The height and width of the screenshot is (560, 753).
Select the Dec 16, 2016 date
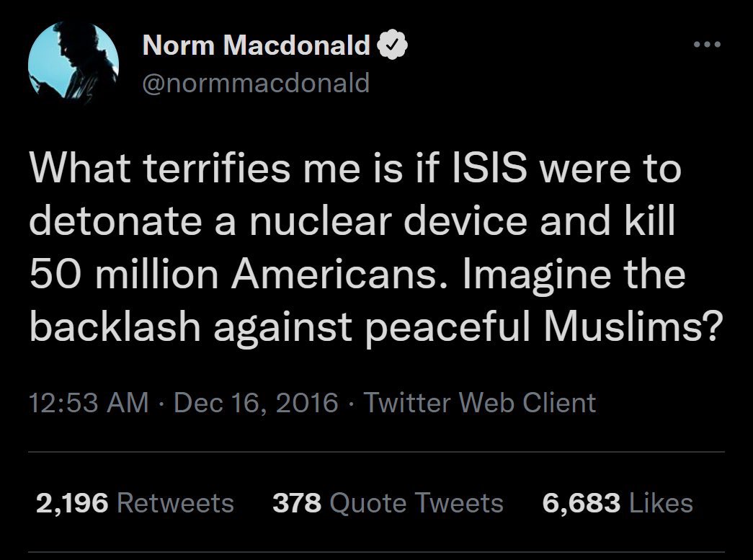(256, 402)
